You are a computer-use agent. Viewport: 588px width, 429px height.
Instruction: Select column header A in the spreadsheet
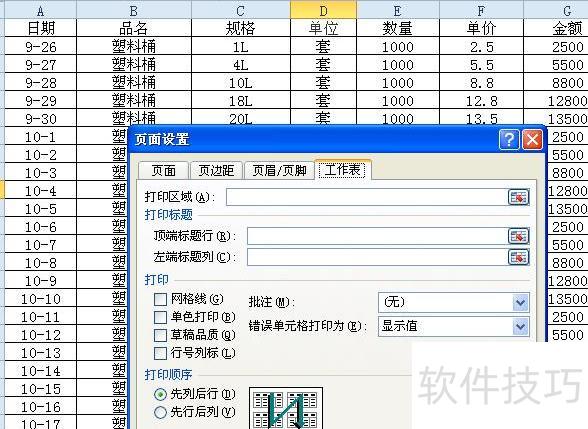coord(40,10)
